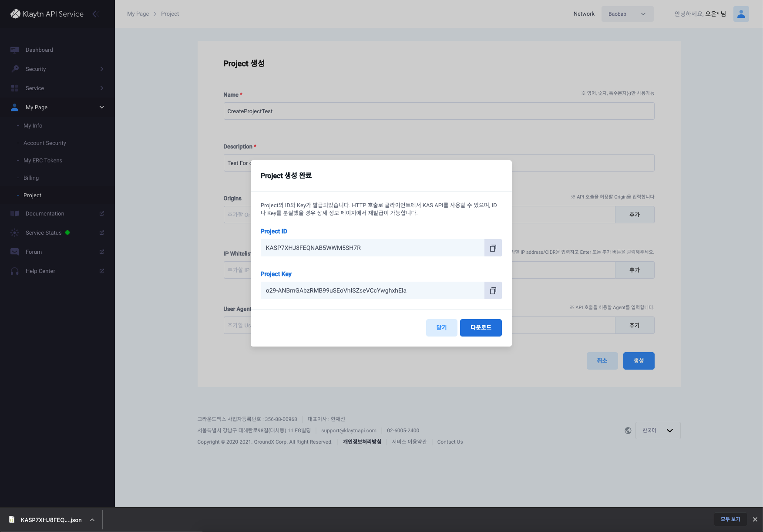Click the Service grid icon

click(x=15, y=88)
